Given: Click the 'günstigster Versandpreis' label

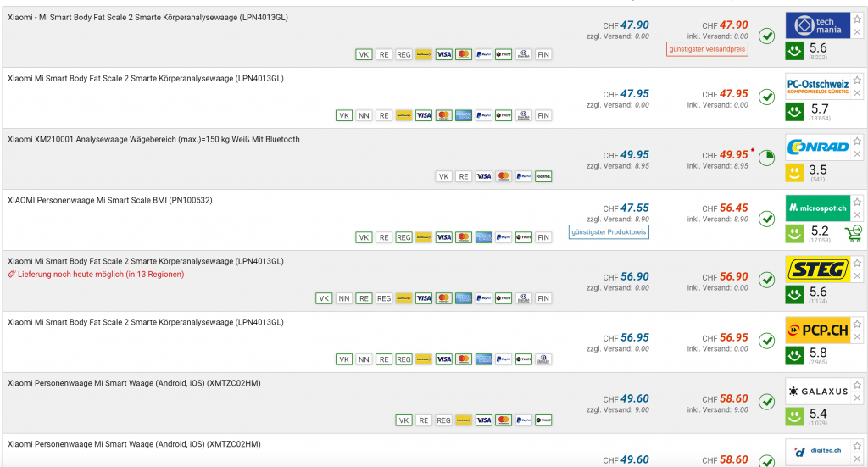Looking at the screenshot, I should [x=707, y=49].
